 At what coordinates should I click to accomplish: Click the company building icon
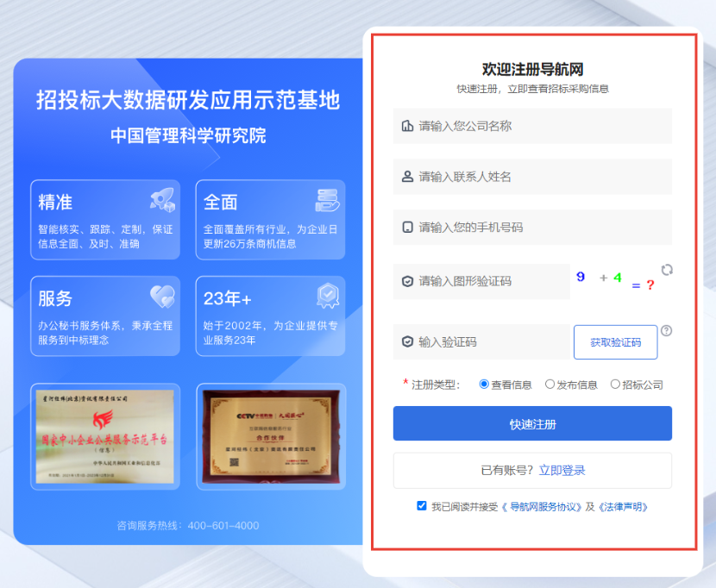407,126
